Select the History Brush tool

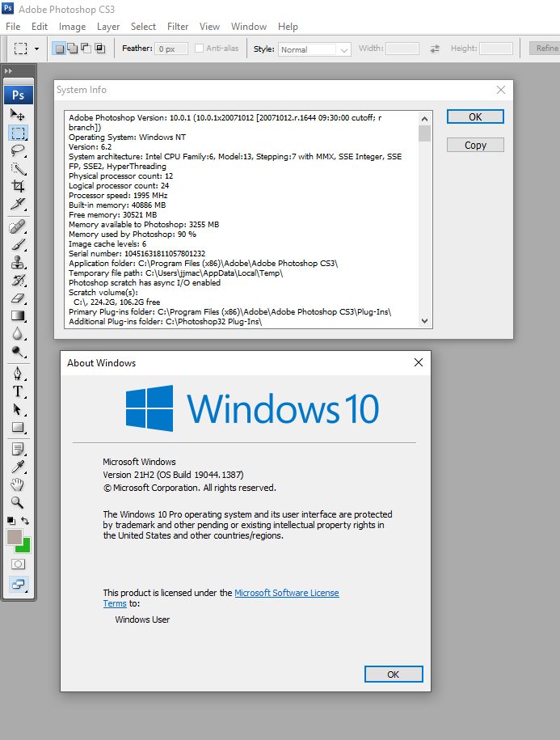18,281
